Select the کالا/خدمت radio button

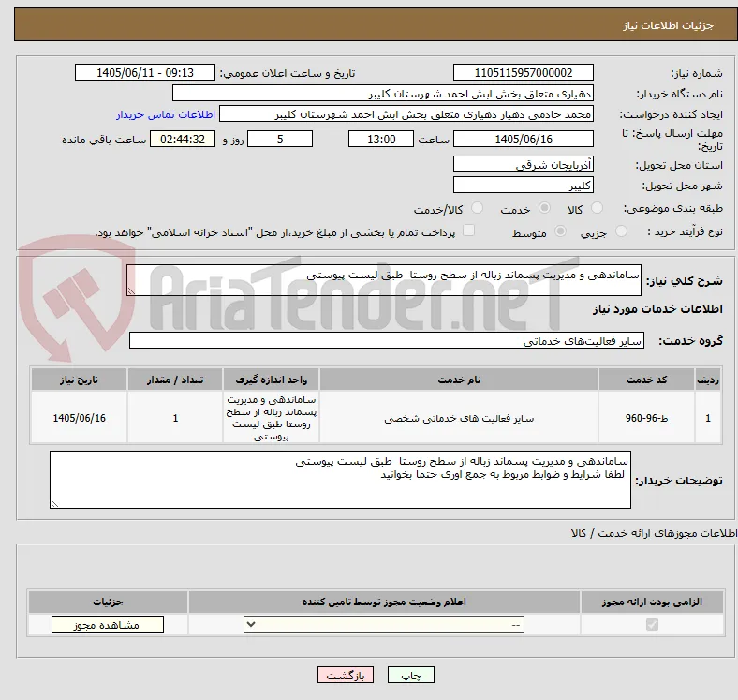(x=477, y=208)
